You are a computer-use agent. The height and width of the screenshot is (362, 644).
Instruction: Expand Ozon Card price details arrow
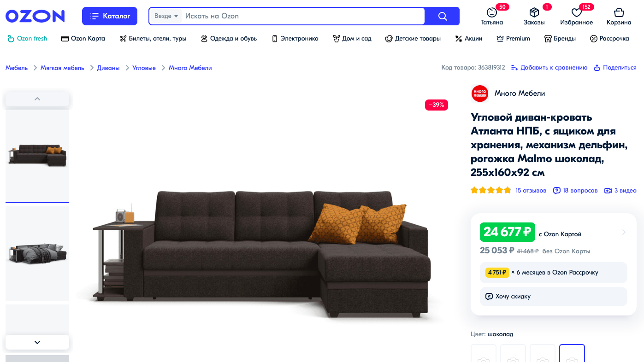pyautogui.click(x=624, y=232)
